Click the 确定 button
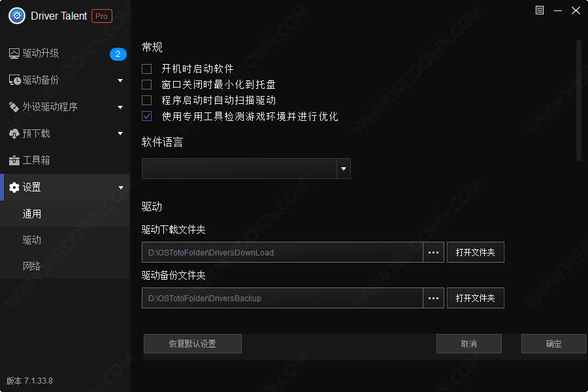 pos(553,344)
